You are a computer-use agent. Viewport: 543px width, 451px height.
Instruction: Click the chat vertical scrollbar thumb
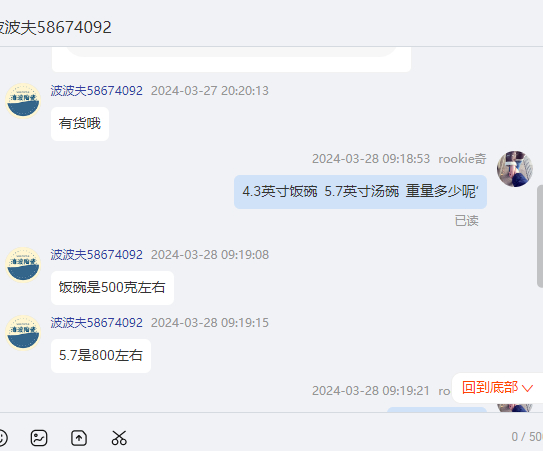coord(540,236)
